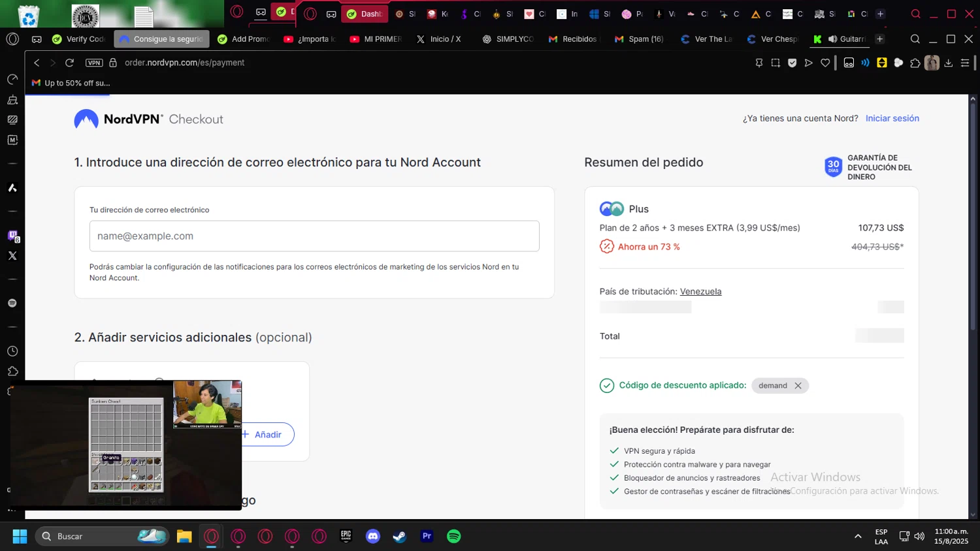This screenshot has height=551, width=980.
Task: Open Easy Setup sliders icon
Action: tap(965, 63)
